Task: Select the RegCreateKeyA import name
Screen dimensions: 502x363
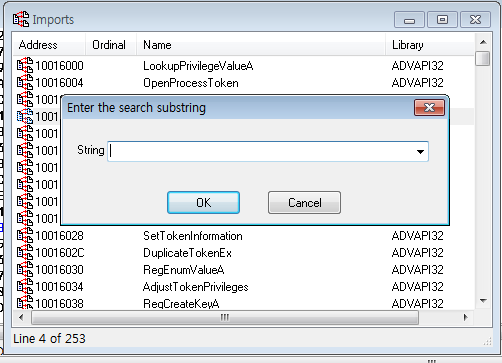Action: click(x=181, y=303)
